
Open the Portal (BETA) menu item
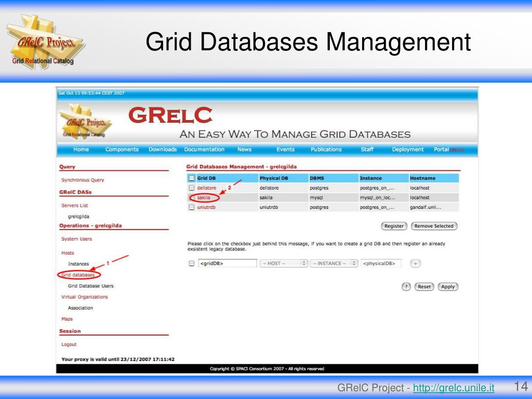pos(449,149)
